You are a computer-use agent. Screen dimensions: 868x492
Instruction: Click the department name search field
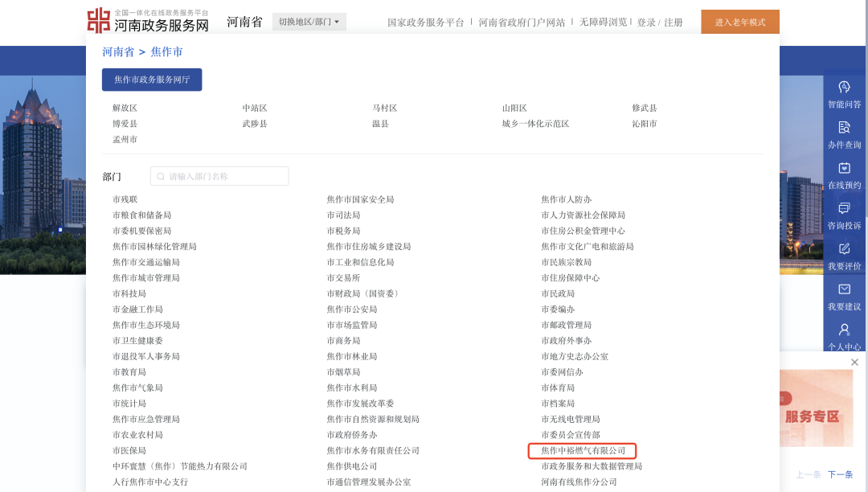coord(219,176)
